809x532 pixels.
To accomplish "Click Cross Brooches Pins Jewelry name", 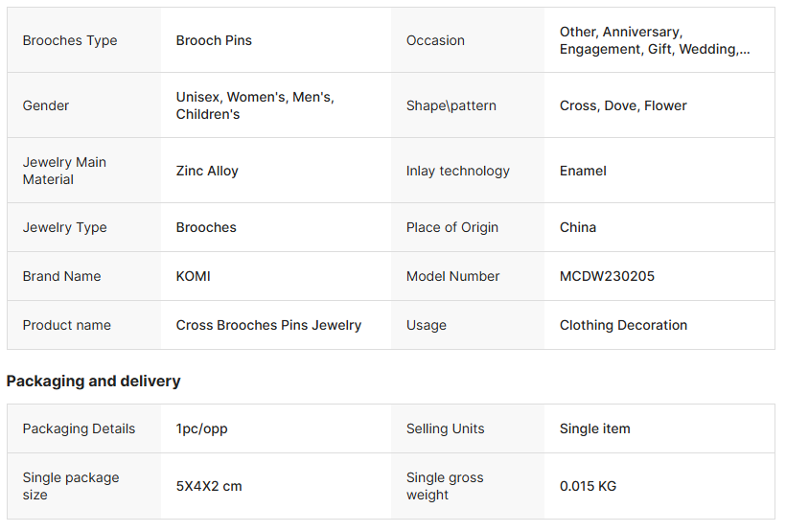I will pos(268,325).
